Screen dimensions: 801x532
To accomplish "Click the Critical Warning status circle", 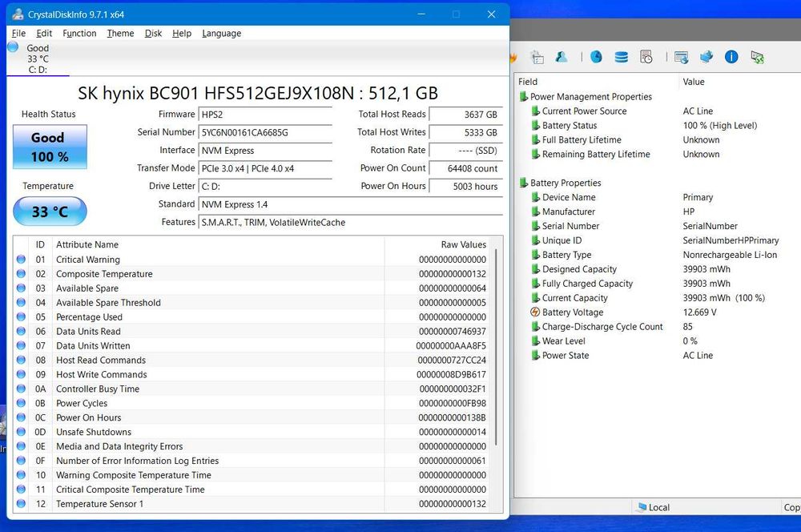I will coord(22,260).
